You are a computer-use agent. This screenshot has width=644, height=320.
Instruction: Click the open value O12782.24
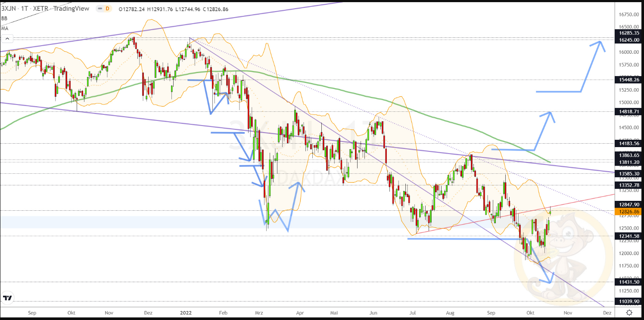tap(131, 9)
